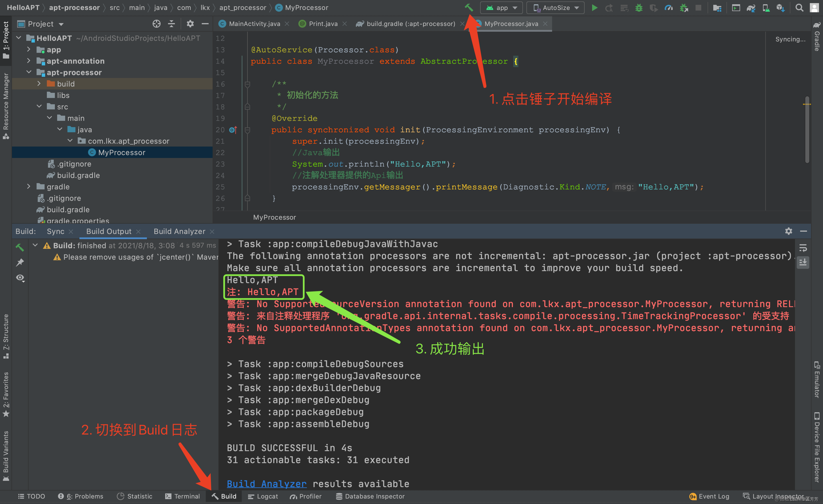Toggle the Structure side panel
This screenshot has width=823, height=504.
pyautogui.click(x=6, y=336)
